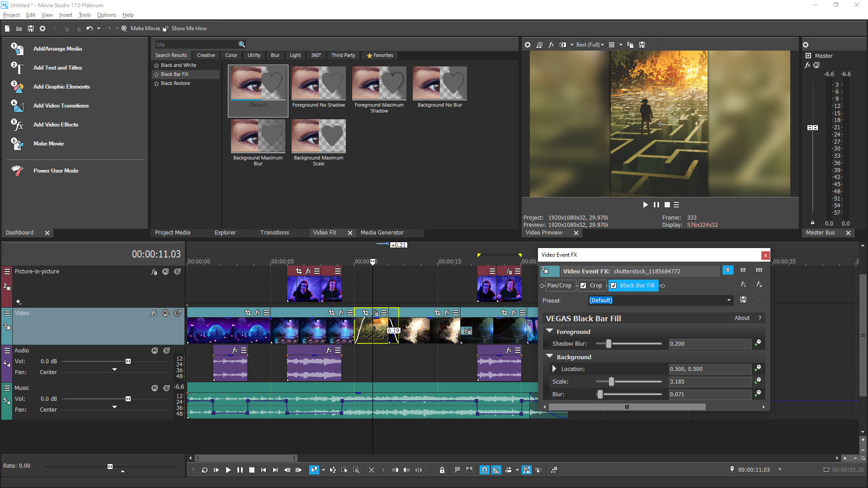The image size is (868, 488).
Task: Switch to the Media Generator tab
Action: tap(382, 232)
